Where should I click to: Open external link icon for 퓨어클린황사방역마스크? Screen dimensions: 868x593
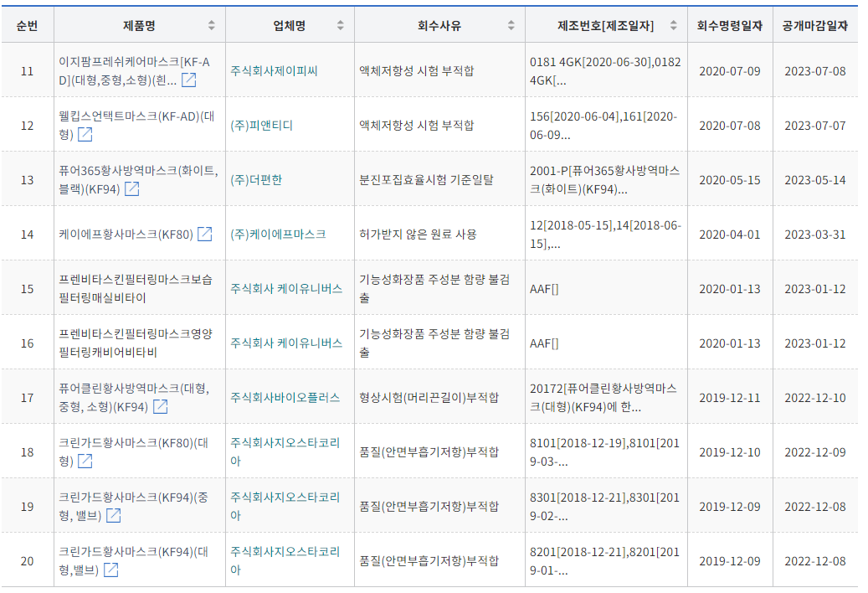[x=160, y=407]
